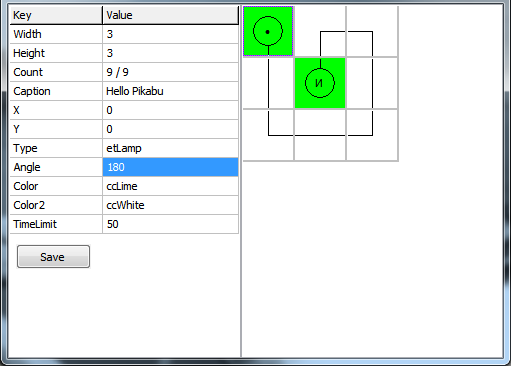Click the Color2 key cell
Screen dimensions: 511x366
[x=56, y=205]
